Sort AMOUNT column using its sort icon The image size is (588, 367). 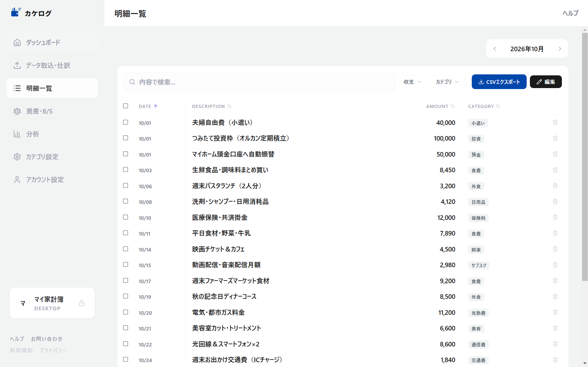[453, 106]
